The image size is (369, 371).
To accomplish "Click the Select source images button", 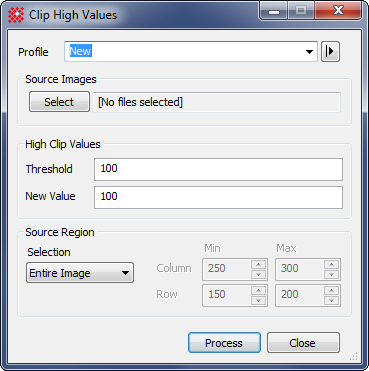I will click(59, 102).
